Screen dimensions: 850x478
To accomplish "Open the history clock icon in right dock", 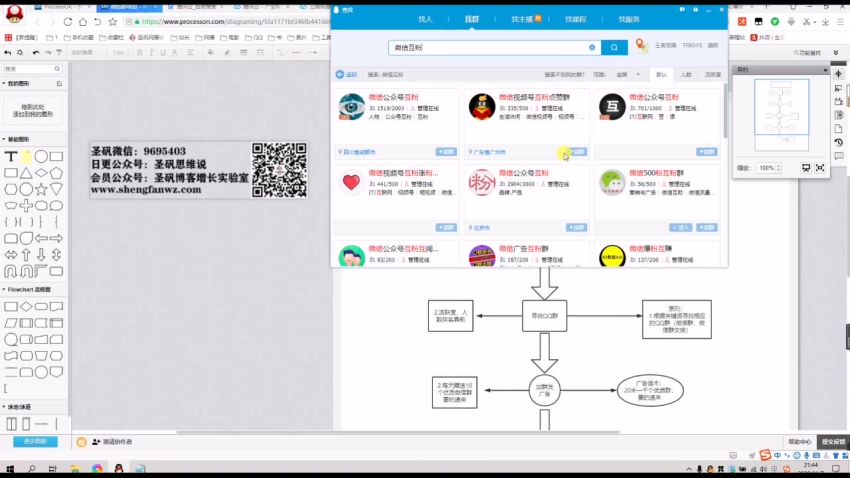I will tap(839, 143).
